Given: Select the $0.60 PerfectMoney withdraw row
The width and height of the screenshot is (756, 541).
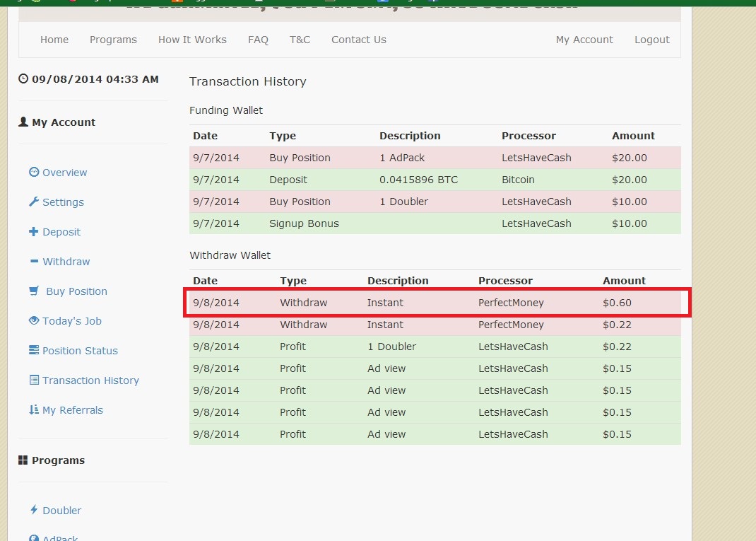Looking at the screenshot, I should point(435,303).
